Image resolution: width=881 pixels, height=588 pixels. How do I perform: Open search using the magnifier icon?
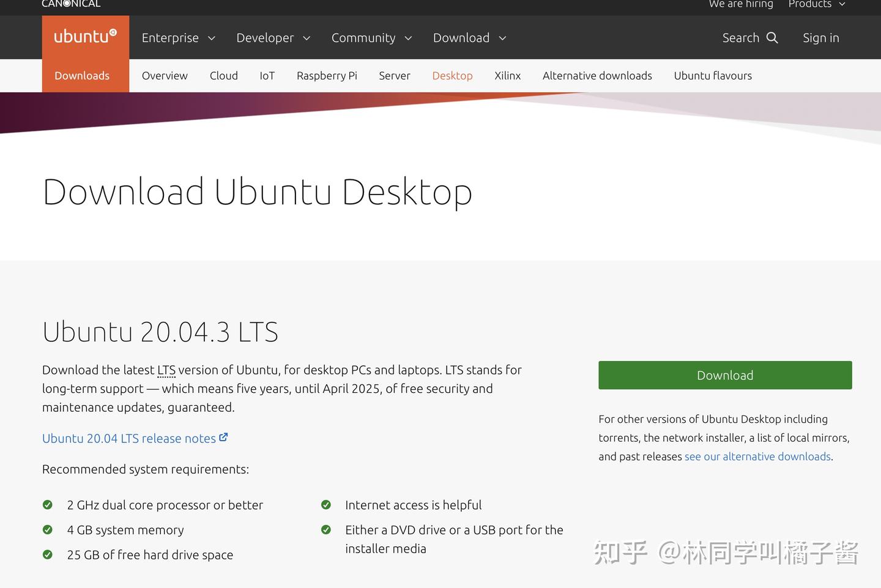(x=771, y=37)
